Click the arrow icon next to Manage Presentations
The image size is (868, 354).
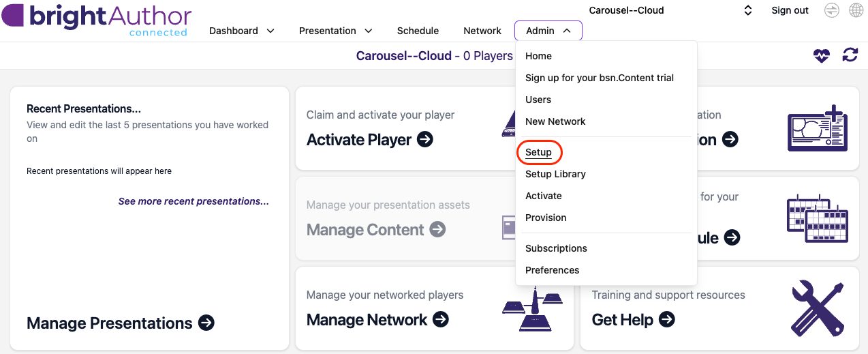click(206, 323)
